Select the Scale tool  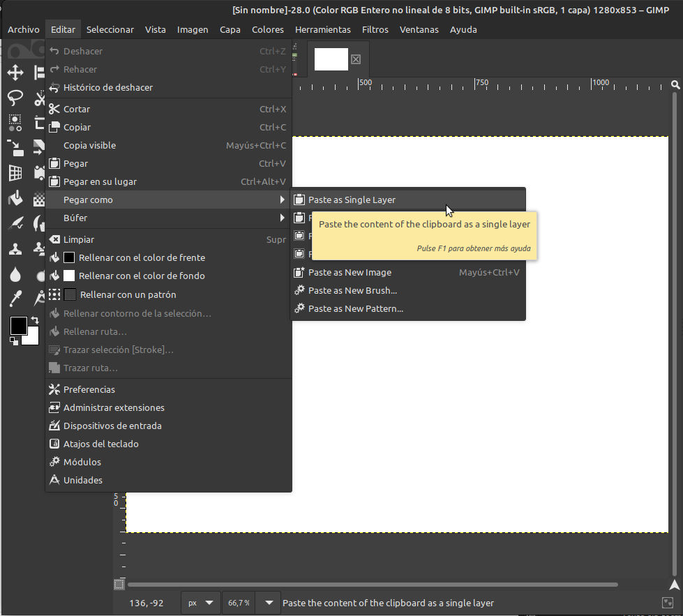pyautogui.click(x=15, y=148)
